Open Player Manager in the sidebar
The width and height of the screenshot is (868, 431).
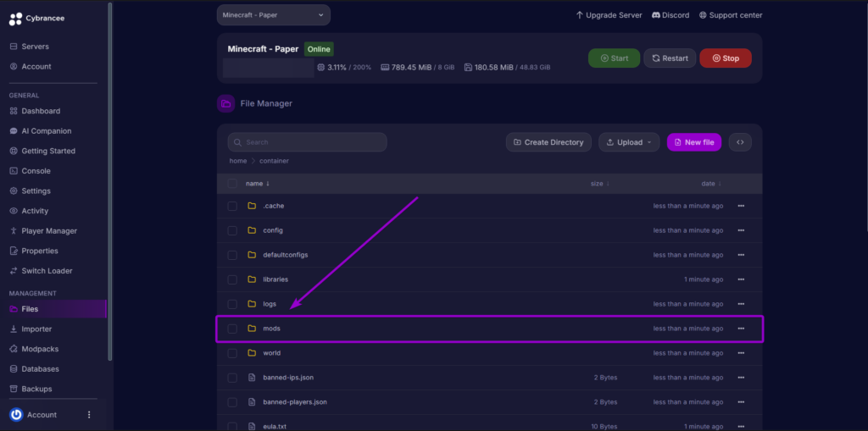49,230
